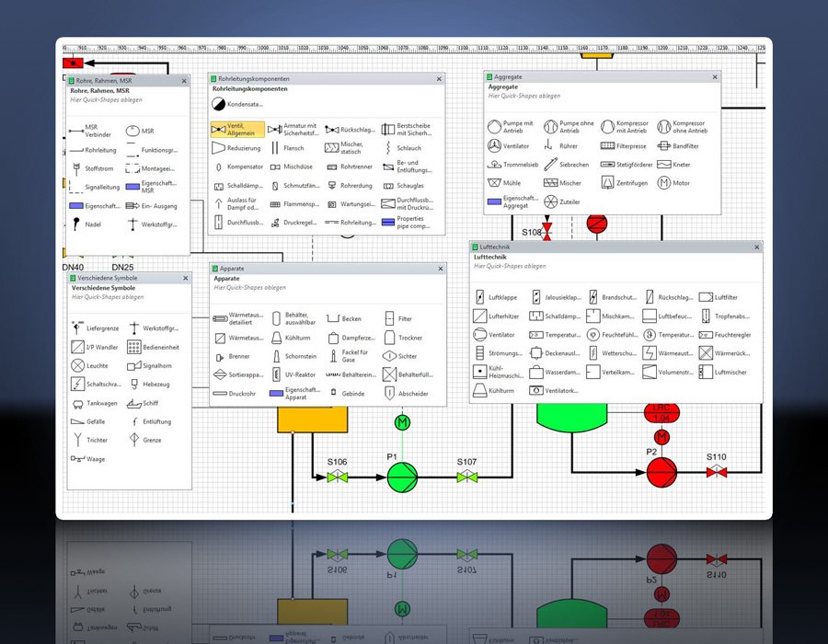Screen dimensions: 828x644
Task: Select the Luftmischer shape
Action: coord(723,373)
